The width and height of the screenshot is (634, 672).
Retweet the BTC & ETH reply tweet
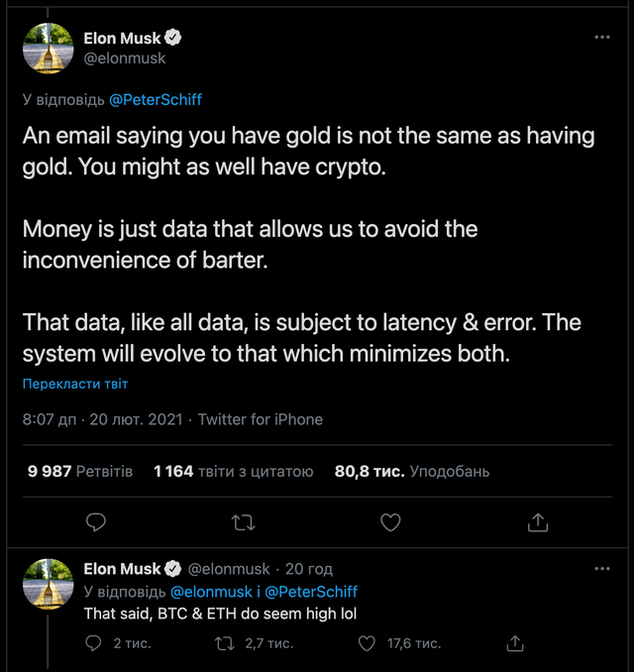[x=225, y=643]
